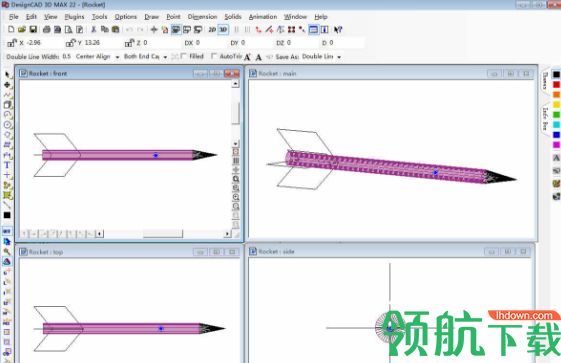561x363 pixels.
Task: Click the larger text A icon
Action: [247, 57]
